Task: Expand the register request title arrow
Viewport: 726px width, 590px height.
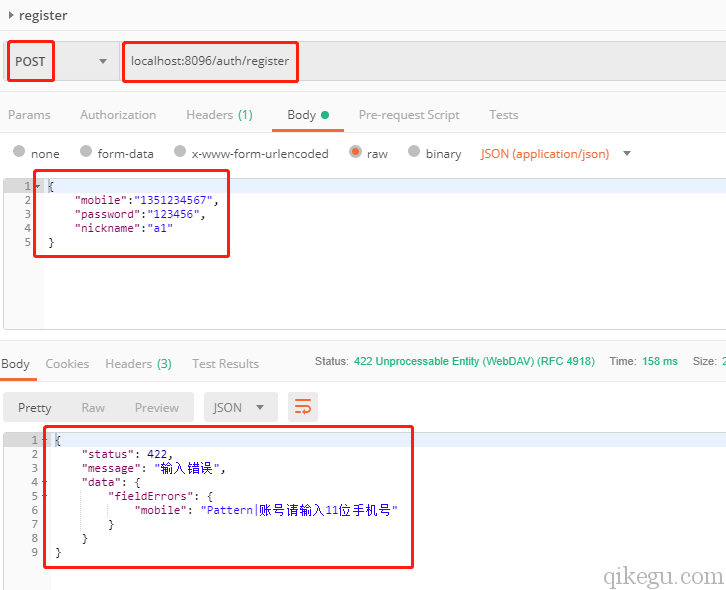Action: (x=11, y=15)
